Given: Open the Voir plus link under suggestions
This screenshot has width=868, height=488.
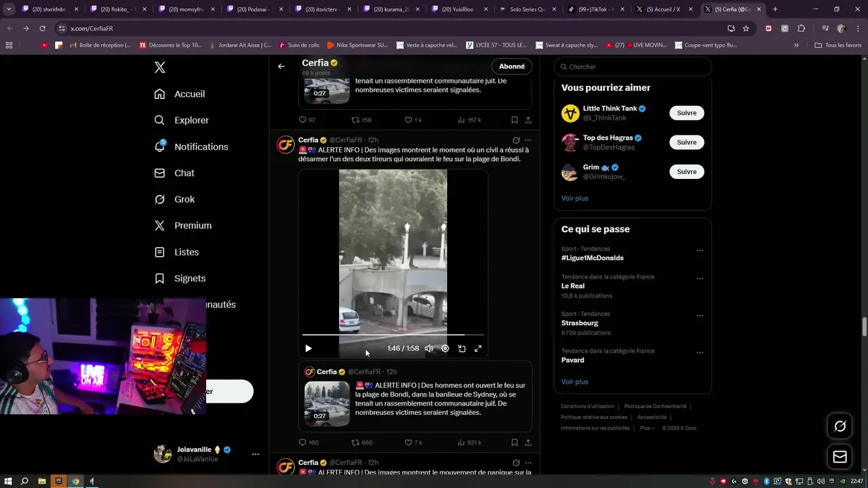Looking at the screenshot, I should (574, 198).
